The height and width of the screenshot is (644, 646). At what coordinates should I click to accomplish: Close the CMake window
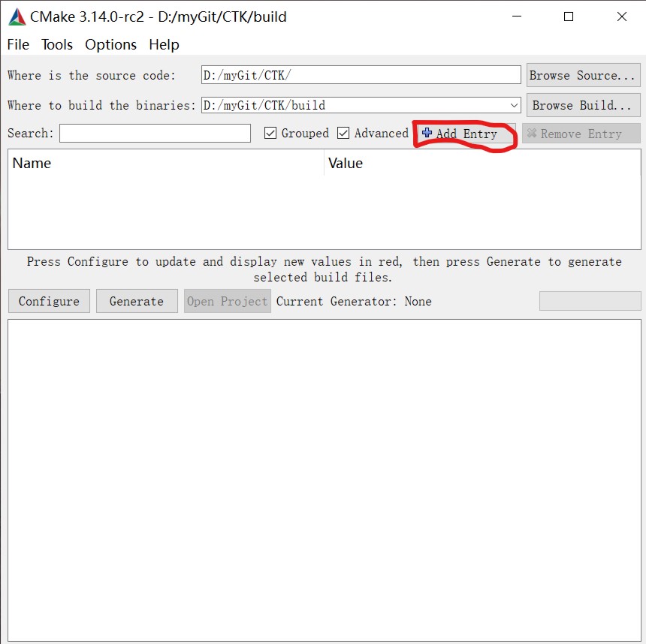tap(622, 17)
